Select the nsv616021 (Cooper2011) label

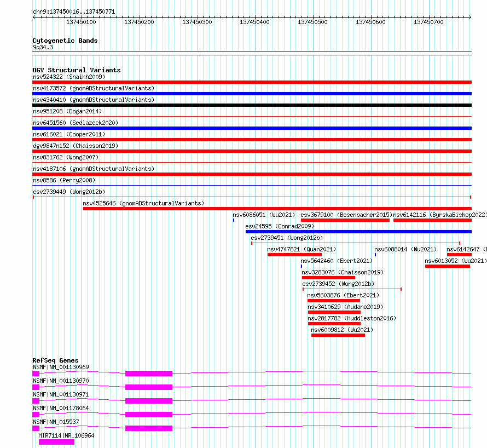(69, 134)
